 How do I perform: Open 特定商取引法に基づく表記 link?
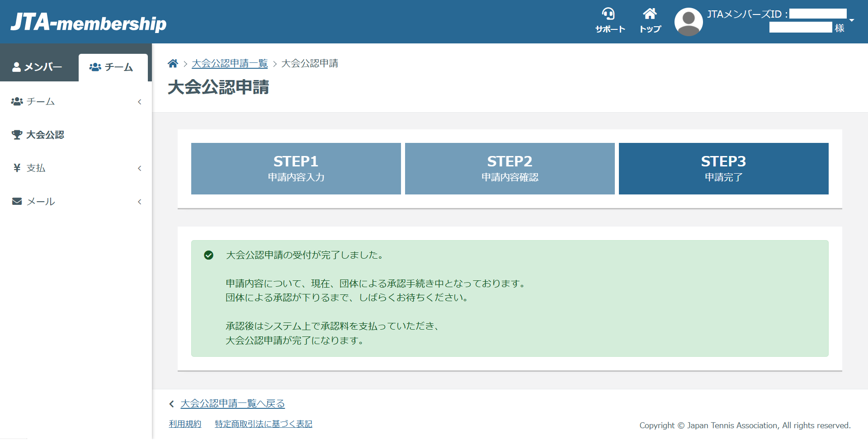(x=264, y=424)
